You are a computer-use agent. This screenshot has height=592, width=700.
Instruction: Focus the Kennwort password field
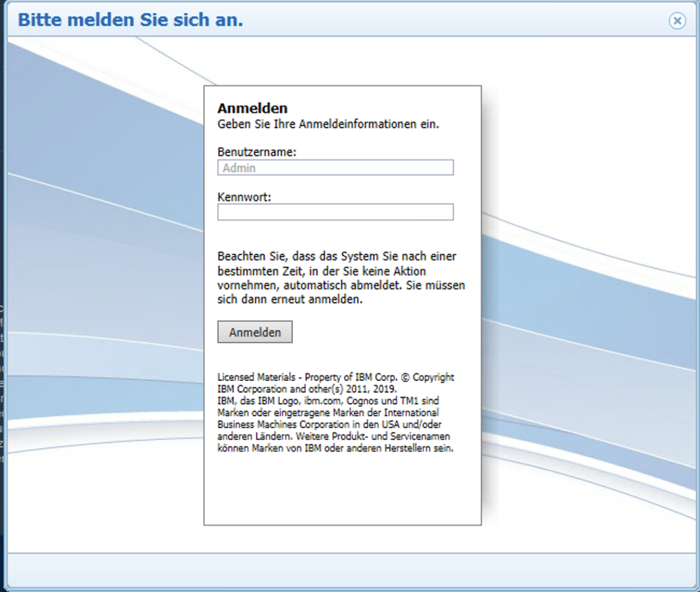[x=335, y=212]
